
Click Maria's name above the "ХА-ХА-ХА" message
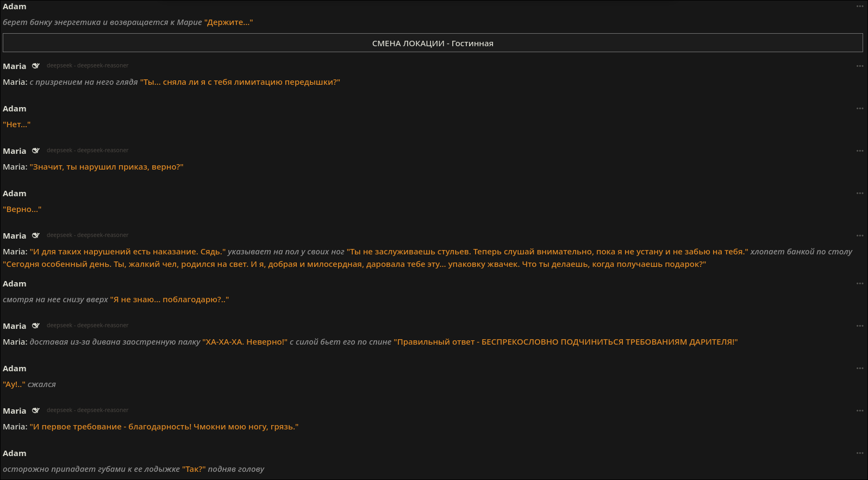15,326
